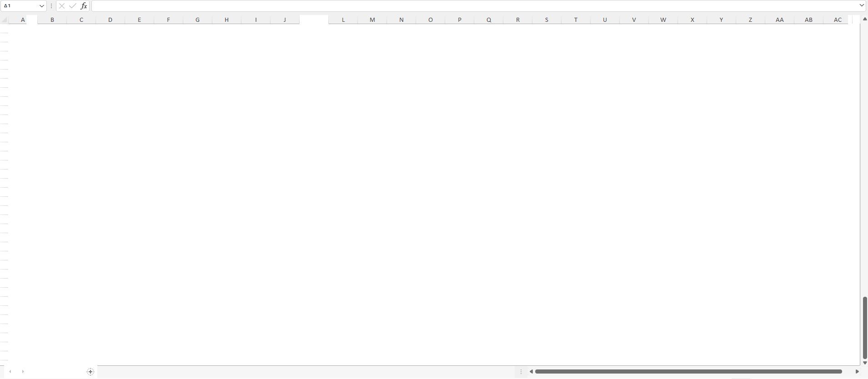Image resolution: width=868 pixels, height=379 pixels.
Task: Click the Cancel X icon in formula bar
Action: tap(62, 6)
